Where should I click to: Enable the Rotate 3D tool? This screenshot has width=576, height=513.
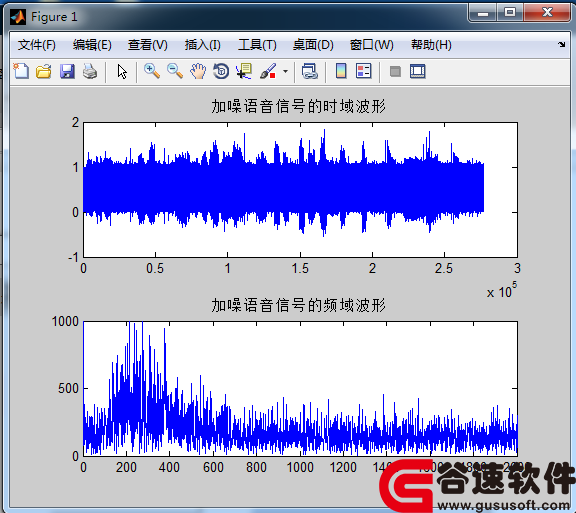[221, 71]
